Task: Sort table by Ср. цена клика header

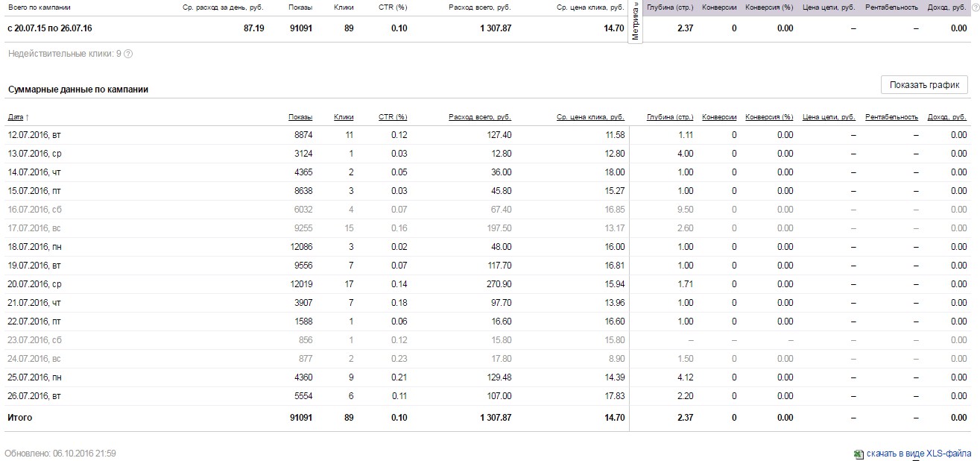Action: 590,117
